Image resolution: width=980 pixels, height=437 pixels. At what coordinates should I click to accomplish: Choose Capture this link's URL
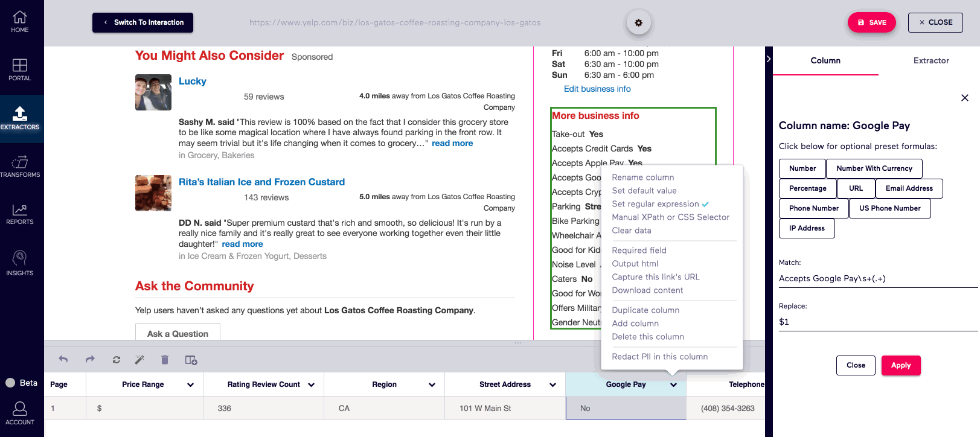(656, 277)
